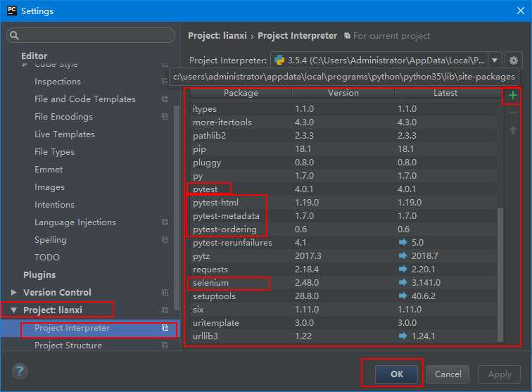The height and width of the screenshot is (392, 532).
Task: Click the copy icon beside File Encodings
Action: pyautogui.click(x=165, y=116)
